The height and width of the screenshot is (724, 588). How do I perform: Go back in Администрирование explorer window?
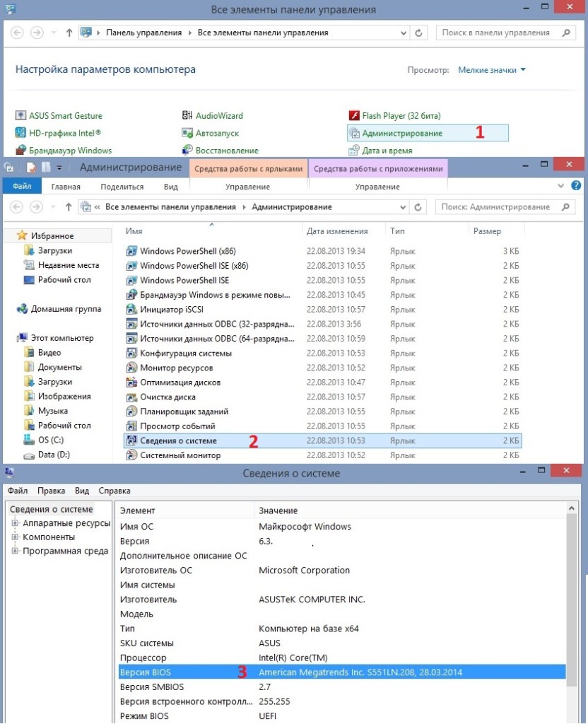coord(17,207)
